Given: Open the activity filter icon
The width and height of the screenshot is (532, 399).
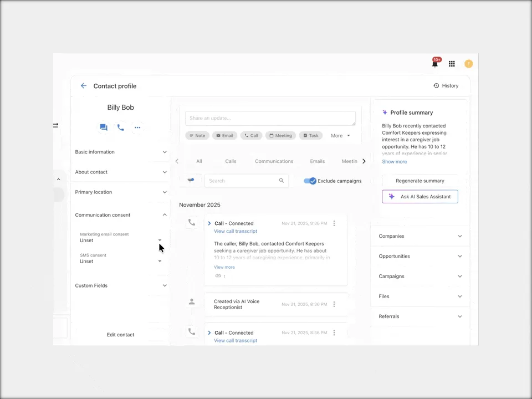Looking at the screenshot, I should (x=191, y=181).
